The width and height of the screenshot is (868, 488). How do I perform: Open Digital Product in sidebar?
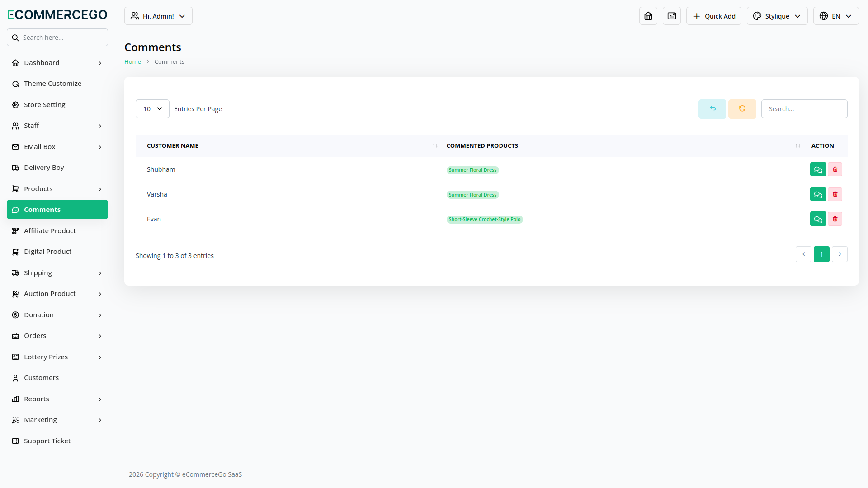pos(57,252)
